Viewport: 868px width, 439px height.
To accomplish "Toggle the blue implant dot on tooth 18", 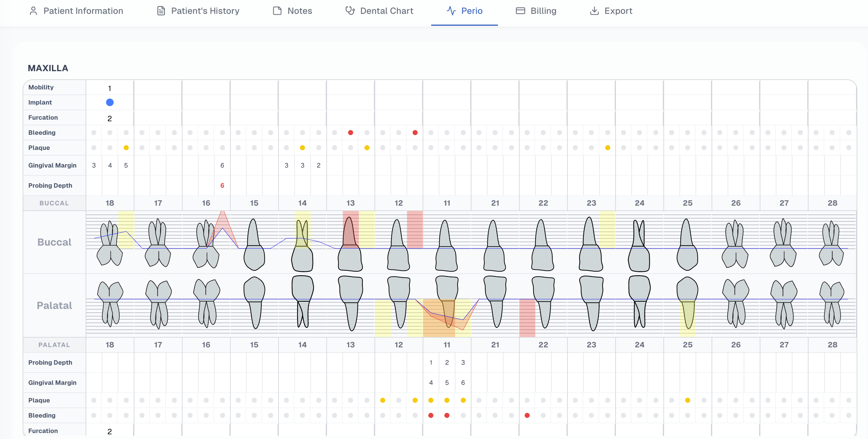I will point(110,102).
